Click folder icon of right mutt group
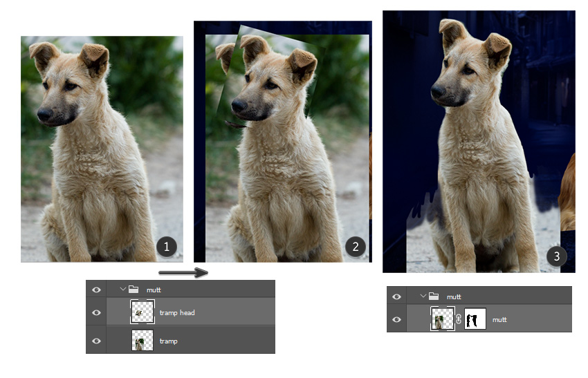588x378 pixels. coord(434,296)
